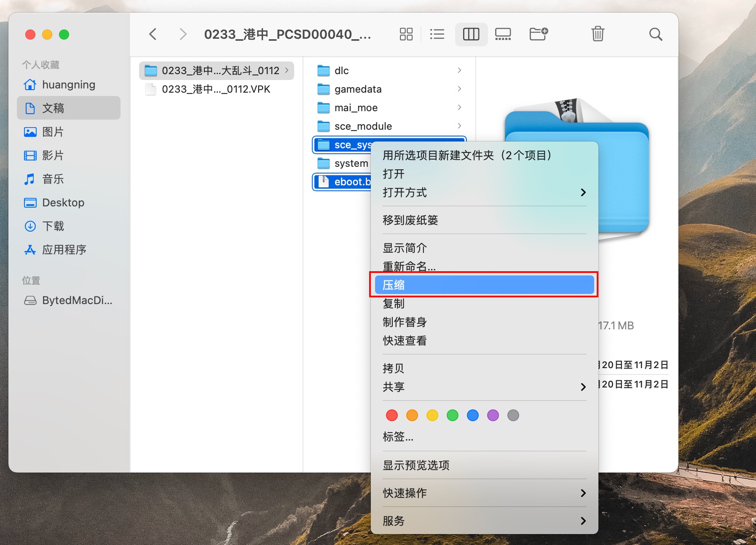Apply the blue tag color

click(473, 415)
